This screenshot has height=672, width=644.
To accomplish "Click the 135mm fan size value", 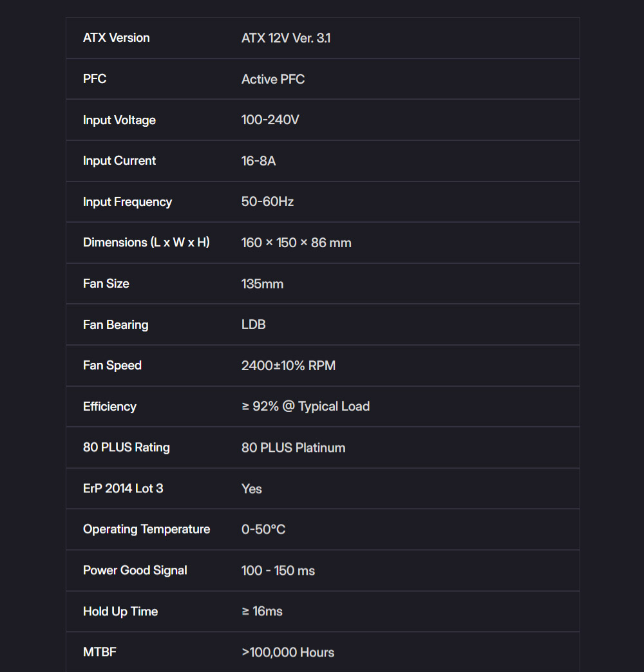I will (x=262, y=284).
